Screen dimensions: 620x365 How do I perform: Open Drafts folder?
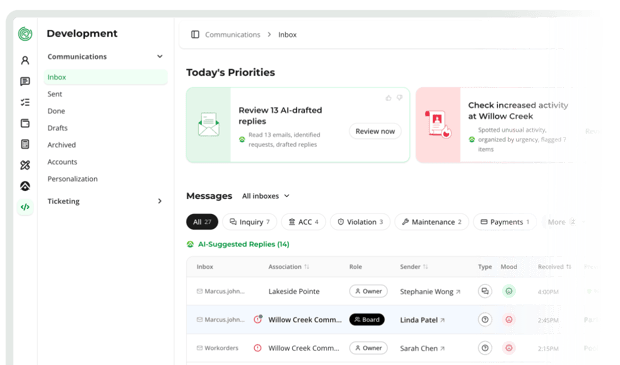click(57, 128)
